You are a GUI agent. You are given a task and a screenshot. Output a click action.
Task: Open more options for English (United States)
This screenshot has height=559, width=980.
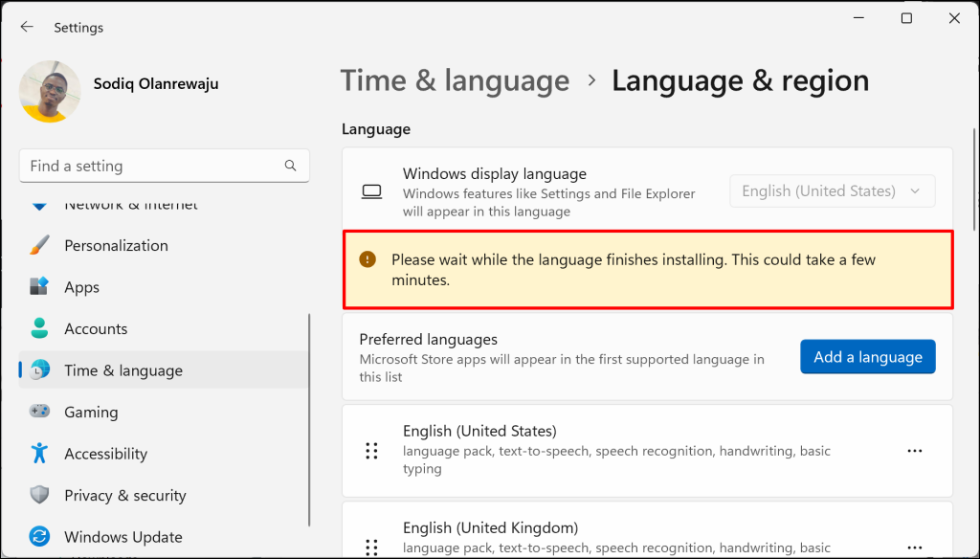tap(915, 451)
